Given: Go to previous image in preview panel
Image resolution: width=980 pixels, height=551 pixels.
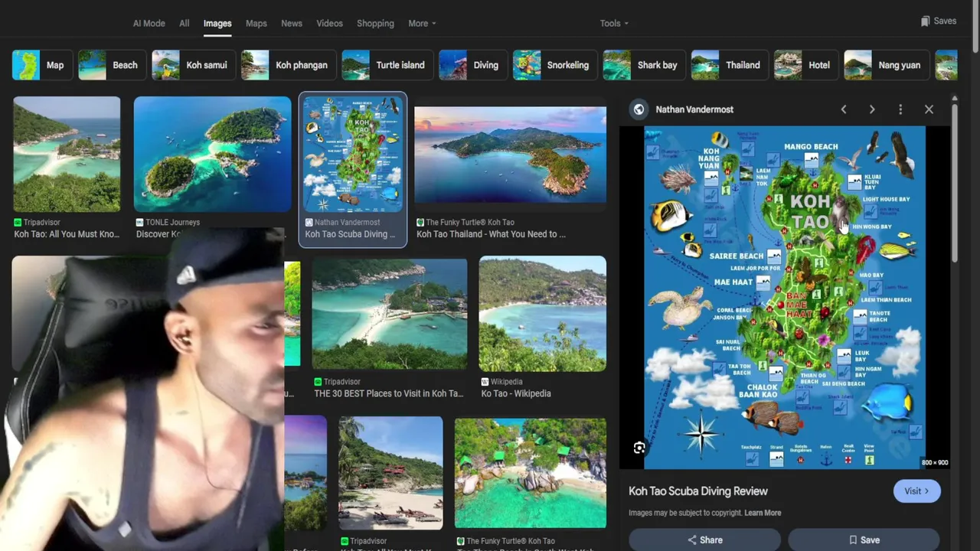Looking at the screenshot, I should point(844,109).
